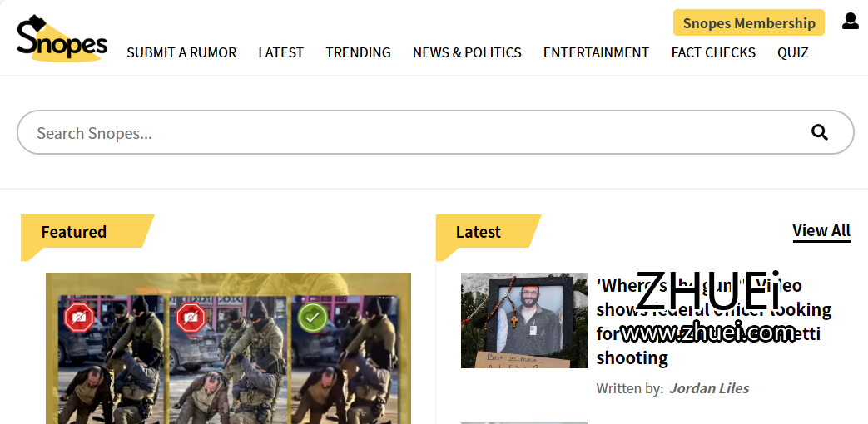
Task: Open the Entertainment section
Action: (x=596, y=52)
